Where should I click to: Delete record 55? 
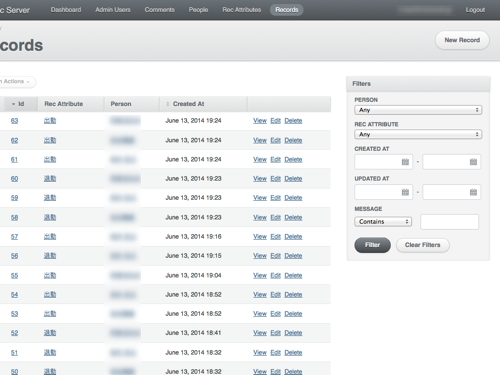point(293,275)
